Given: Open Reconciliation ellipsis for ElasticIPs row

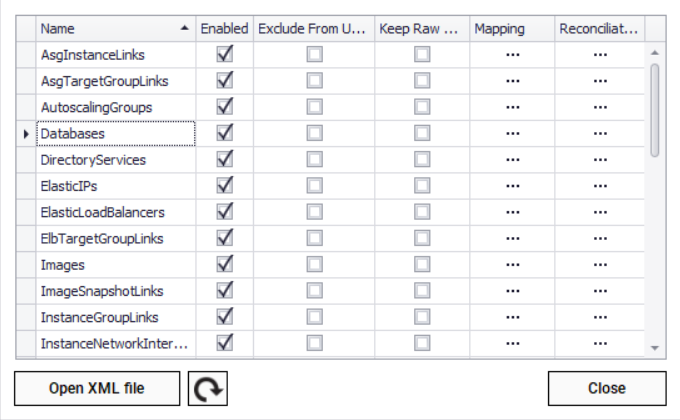Looking at the screenshot, I should click(600, 186).
